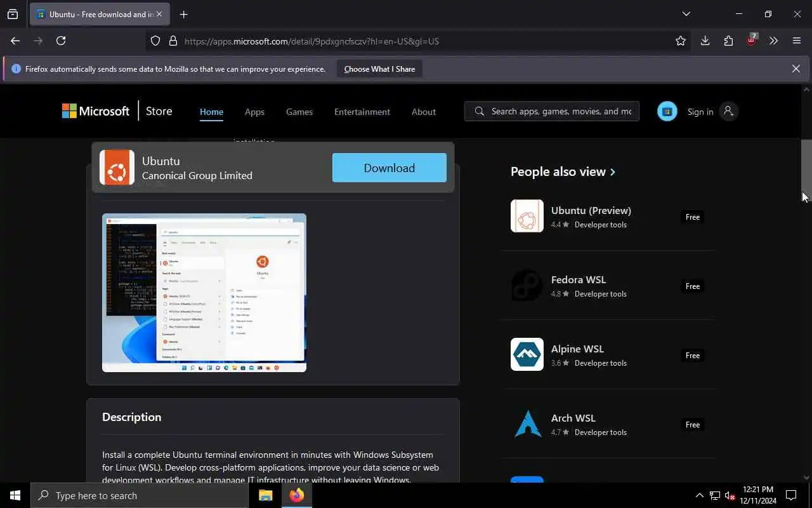Open Firefox extensions puzzle icon
This screenshot has width=812, height=508.
(x=728, y=41)
